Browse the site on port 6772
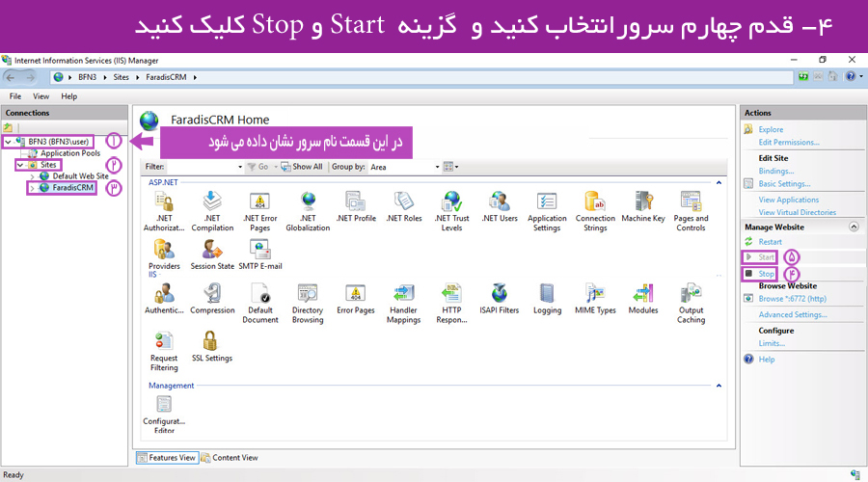The image size is (868, 482). [792, 299]
